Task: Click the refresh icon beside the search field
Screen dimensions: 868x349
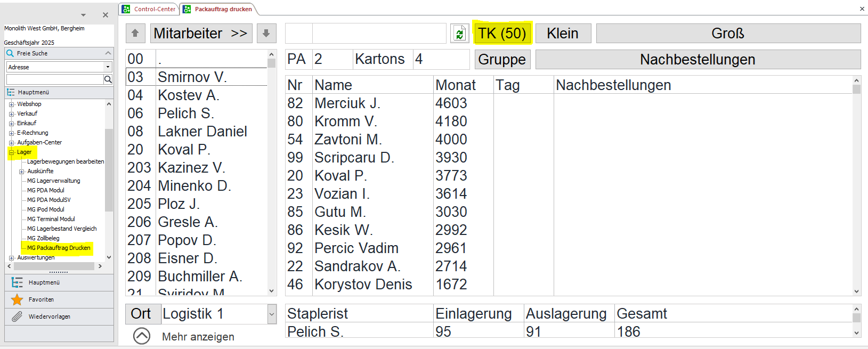Action: tap(459, 33)
